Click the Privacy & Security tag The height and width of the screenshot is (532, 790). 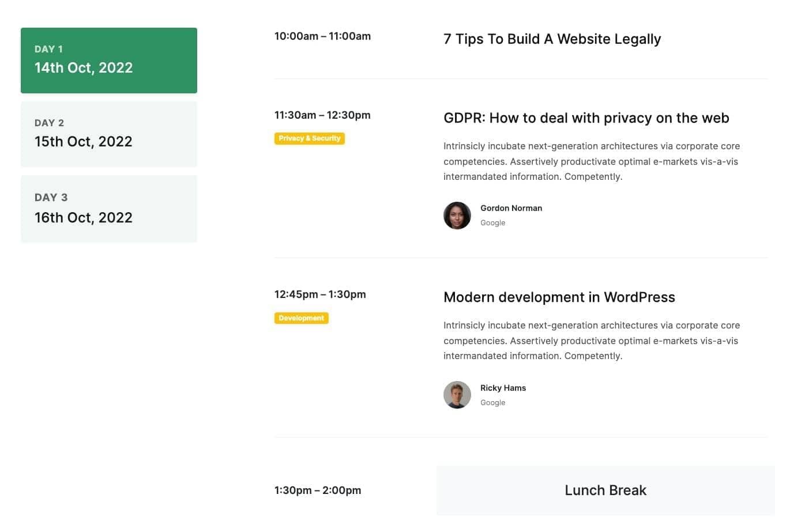click(310, 138)
